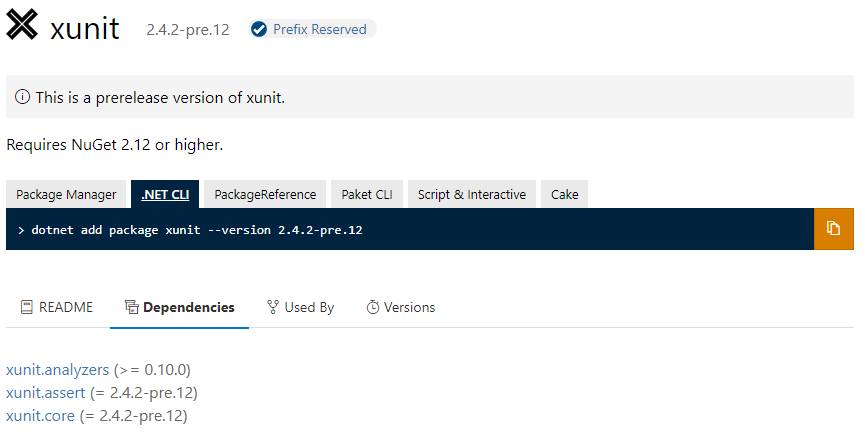Switch to the Paket CLI tab
Screen dimensions: 865x432
coord(367,194)
